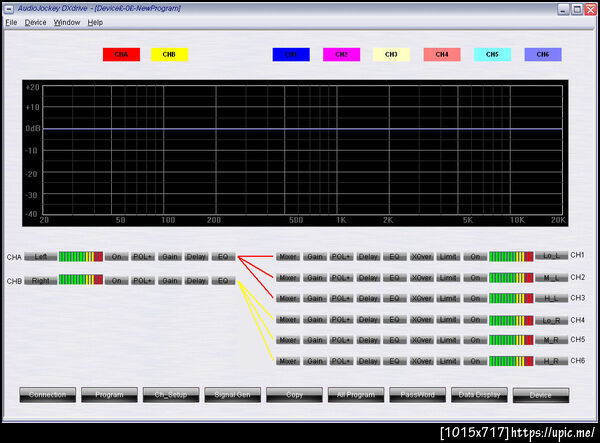This screenshot has width=600, height=443.
Task: Toggle CH3 output On button
Action: [475, 298]
